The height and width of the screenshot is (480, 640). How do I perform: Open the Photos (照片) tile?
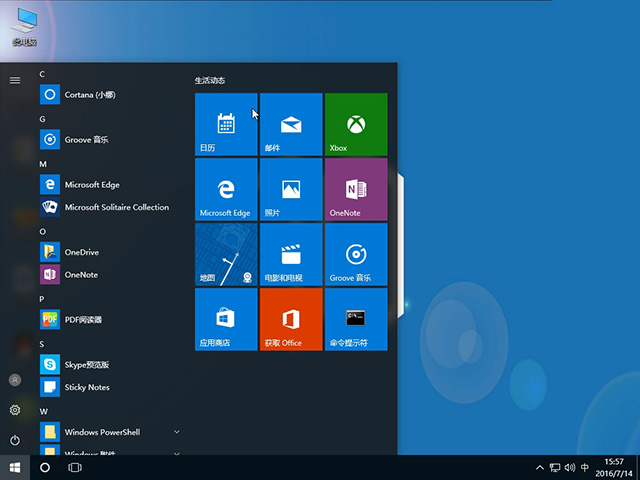click(x=290, y=189)
